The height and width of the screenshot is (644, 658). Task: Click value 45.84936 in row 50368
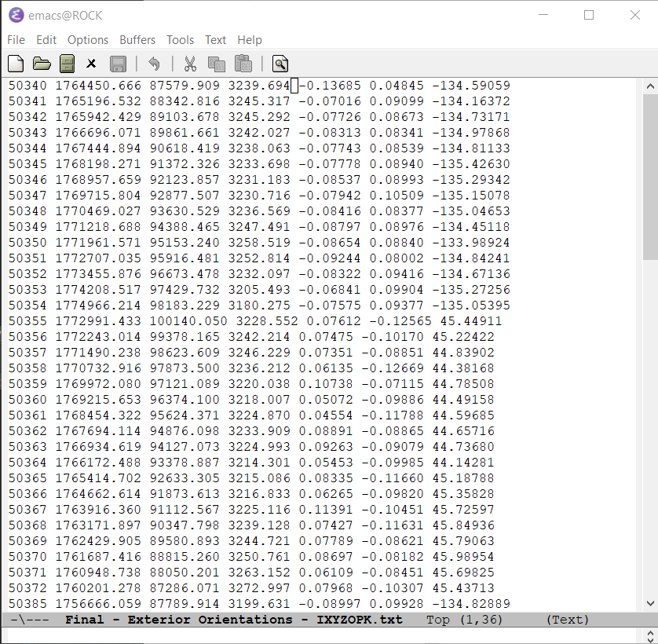(463, 525)
